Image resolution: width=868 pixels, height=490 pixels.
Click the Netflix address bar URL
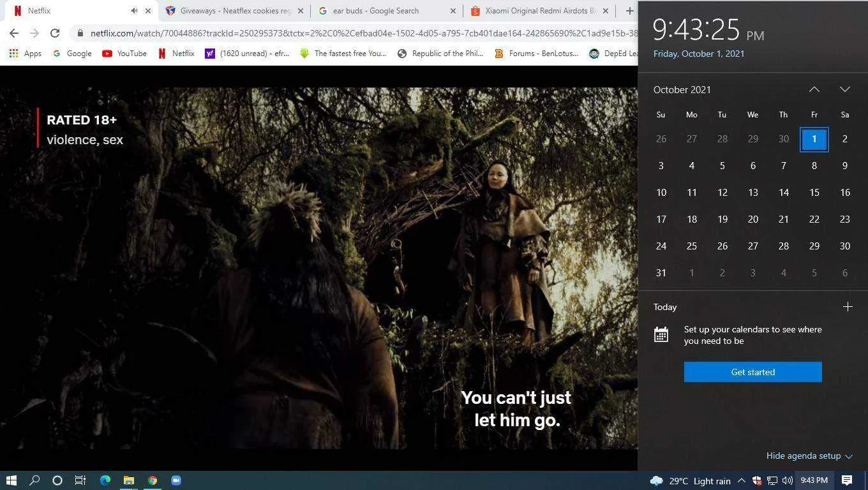[x=364, y=33]
